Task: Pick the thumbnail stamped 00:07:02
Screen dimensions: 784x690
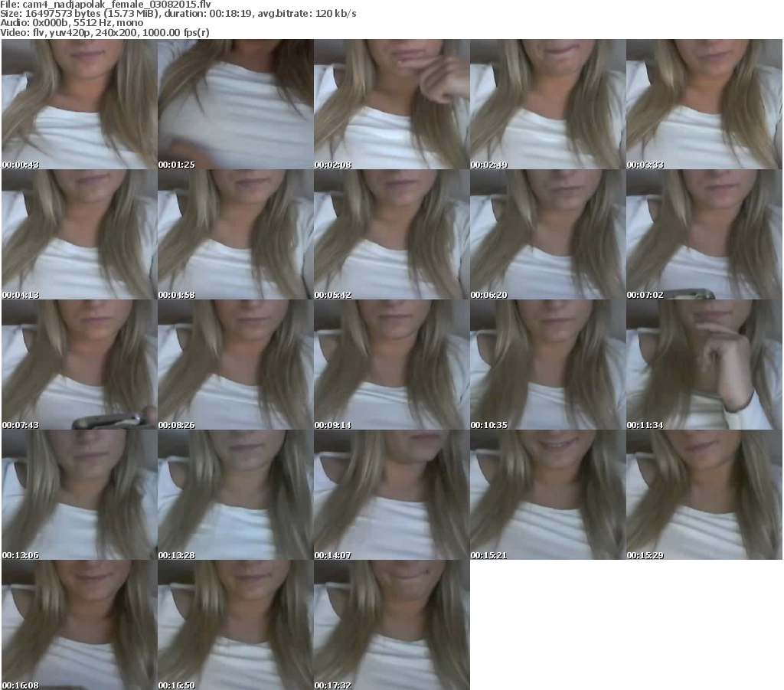Action: pyautogui.click(x=704, y=234)
